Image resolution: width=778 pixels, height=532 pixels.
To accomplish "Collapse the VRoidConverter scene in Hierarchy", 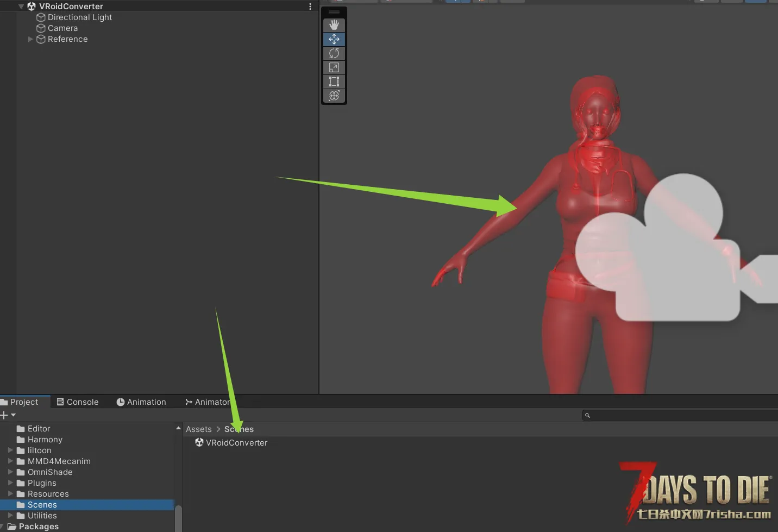I will [x=21, y=7].
